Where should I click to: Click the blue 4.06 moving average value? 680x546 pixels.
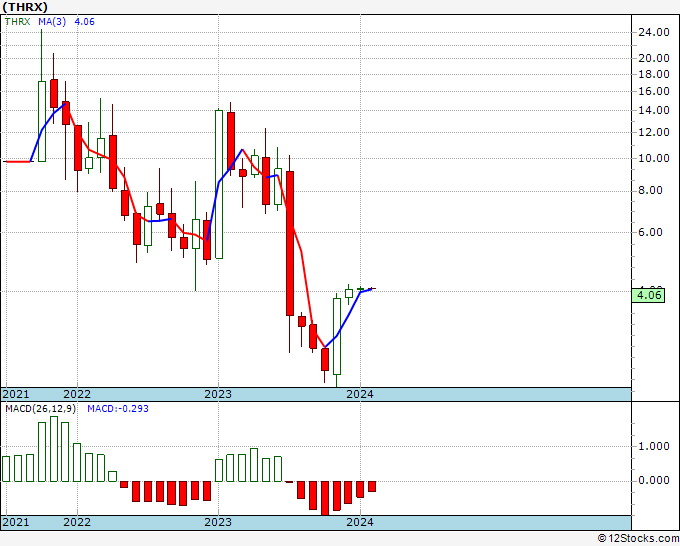tap(85, 22)
